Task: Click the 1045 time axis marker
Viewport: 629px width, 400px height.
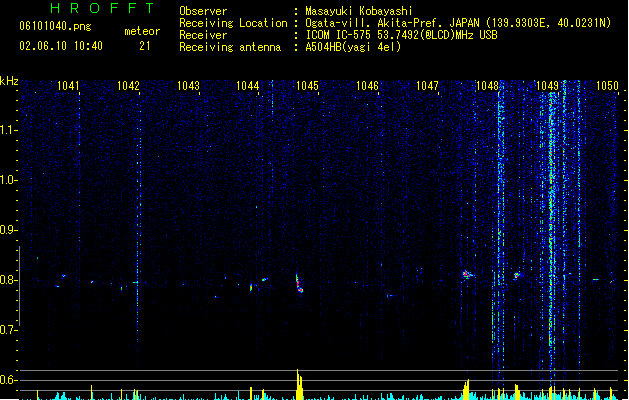Action: coord(307,86)
